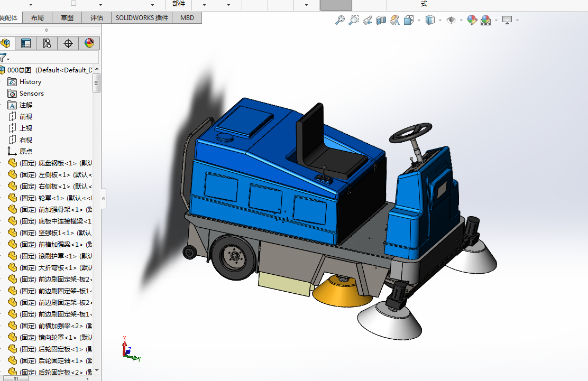Expand the View Settings dropdown arrow
This screenshot has width=588, height=381.
click(x=517, y=20)
